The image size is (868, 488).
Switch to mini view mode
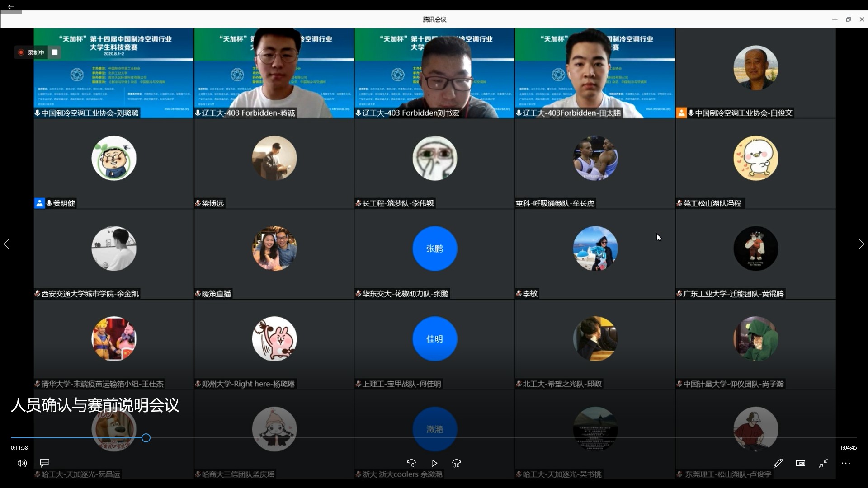pos(801,463)
